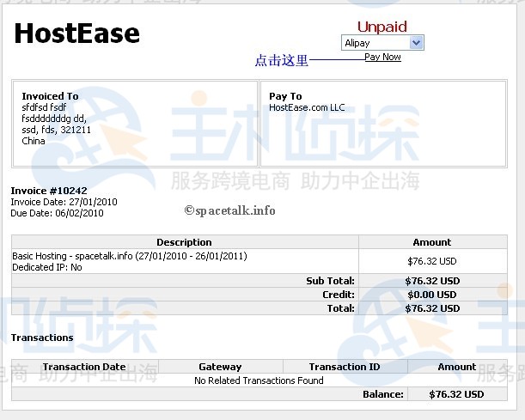Click the HostEase logo heading
The width and height of the screenshot is (525, 420).
tap(76, 33)
